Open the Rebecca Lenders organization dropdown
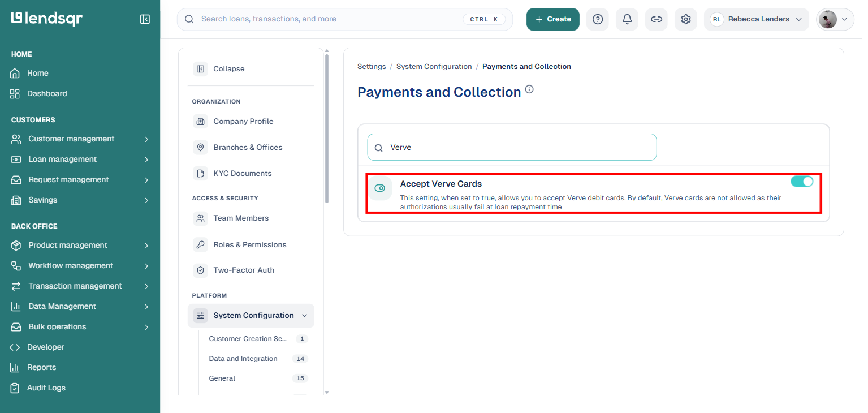The image size is (868, 413). coord(757,19)
